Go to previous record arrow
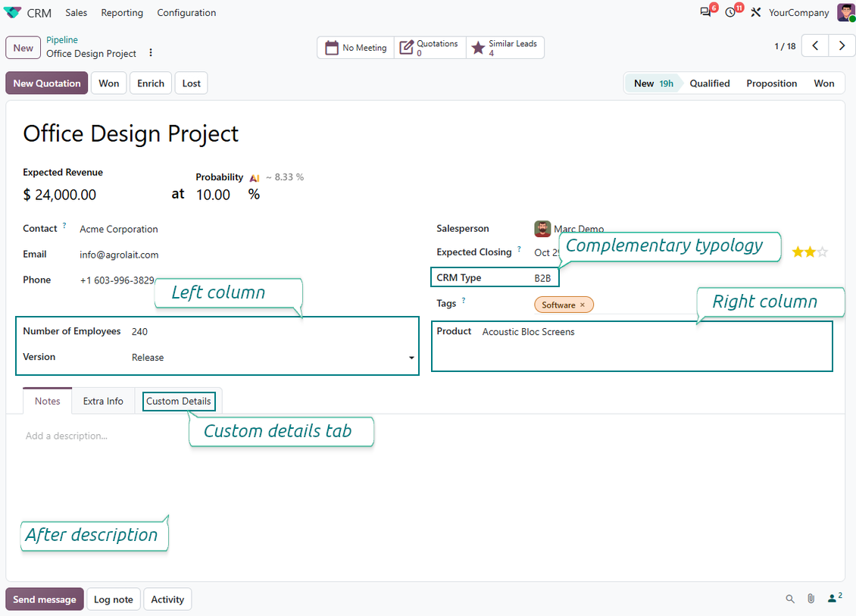The image size is (856, 616). pos(815,46)
